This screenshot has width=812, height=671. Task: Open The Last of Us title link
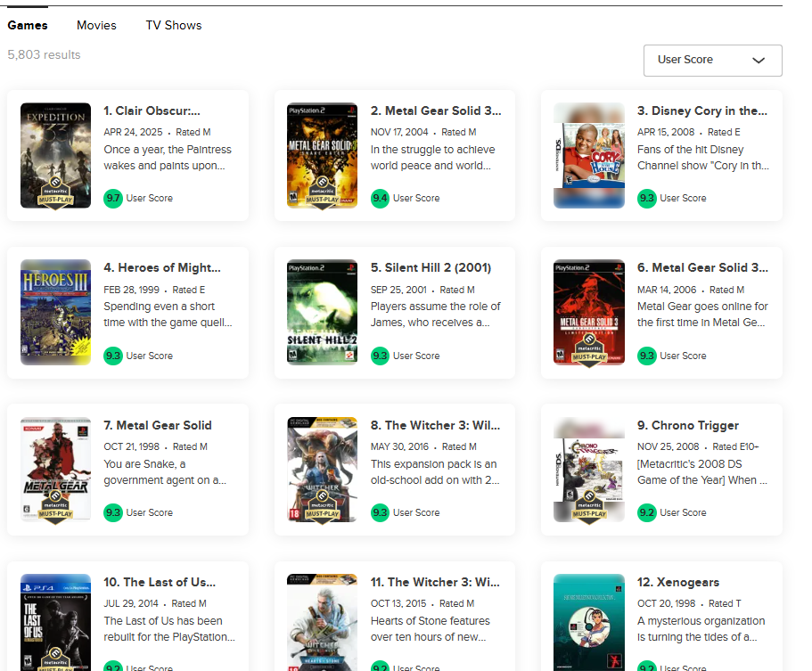click(160, 582)
